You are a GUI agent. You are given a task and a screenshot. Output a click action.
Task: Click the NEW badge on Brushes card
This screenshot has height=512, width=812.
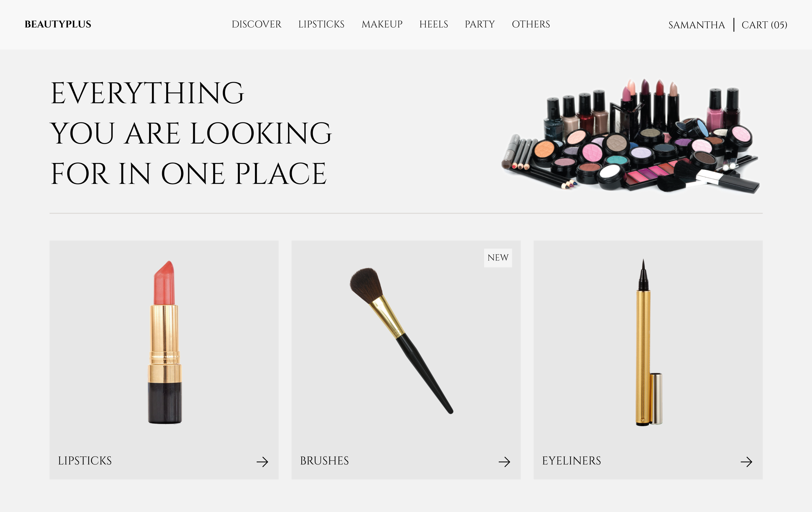click(x=498, y=258)
